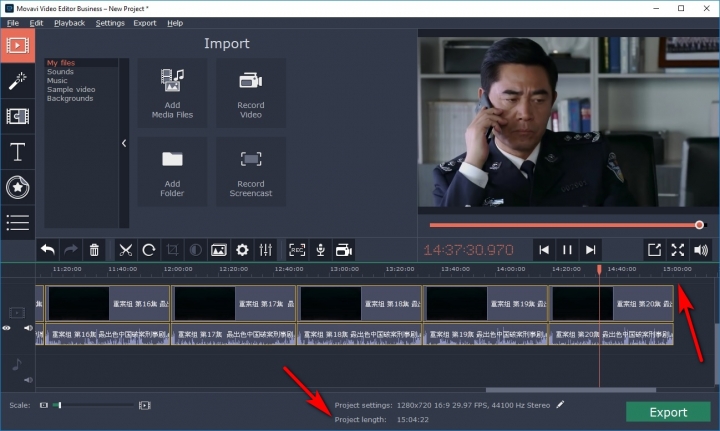This screenshot has height=431, width=720.
Task: Select the episode 16 video clip
Action: coord(107,303)
